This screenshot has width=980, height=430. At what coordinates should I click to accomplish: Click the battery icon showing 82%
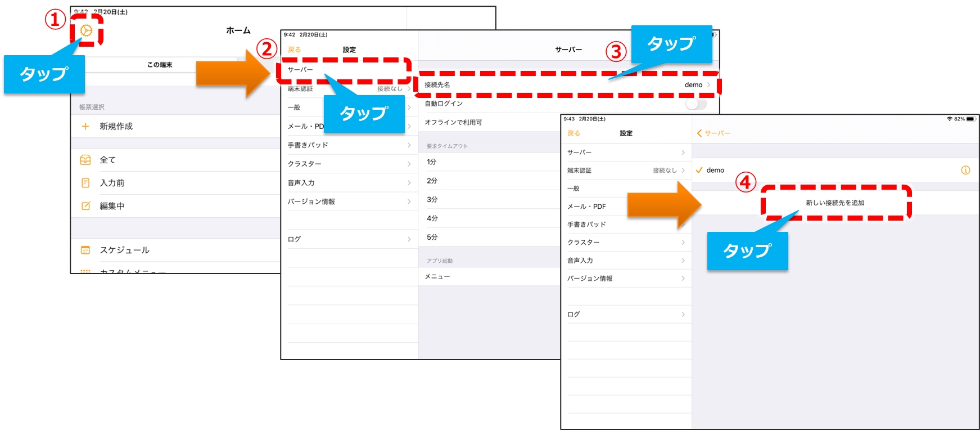click(970, 119)
